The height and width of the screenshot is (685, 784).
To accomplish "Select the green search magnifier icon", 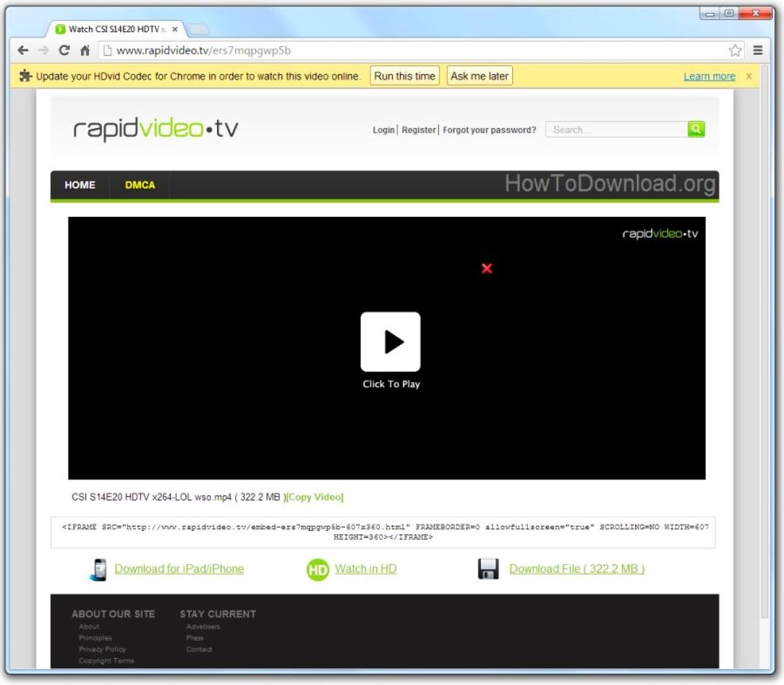I will coord(695,129).
